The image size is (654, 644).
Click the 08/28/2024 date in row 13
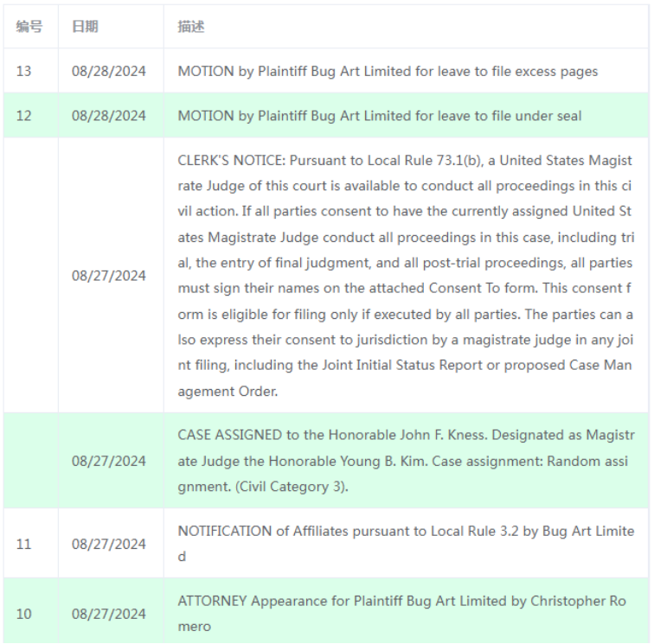tap(109, 71)
